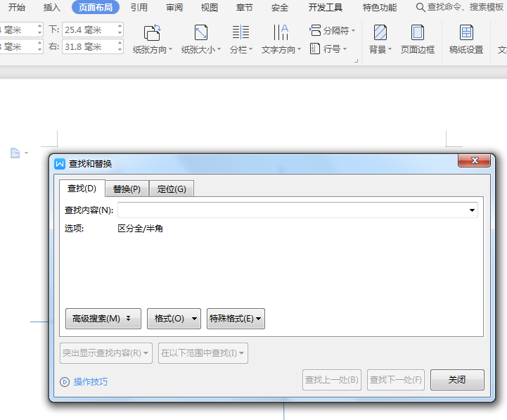
Task: Open the 格式(O) dropdown button
Action: click(174, 319)
